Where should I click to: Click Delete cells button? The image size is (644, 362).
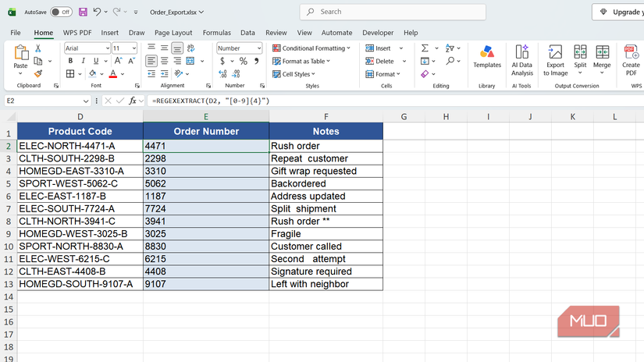379,61
